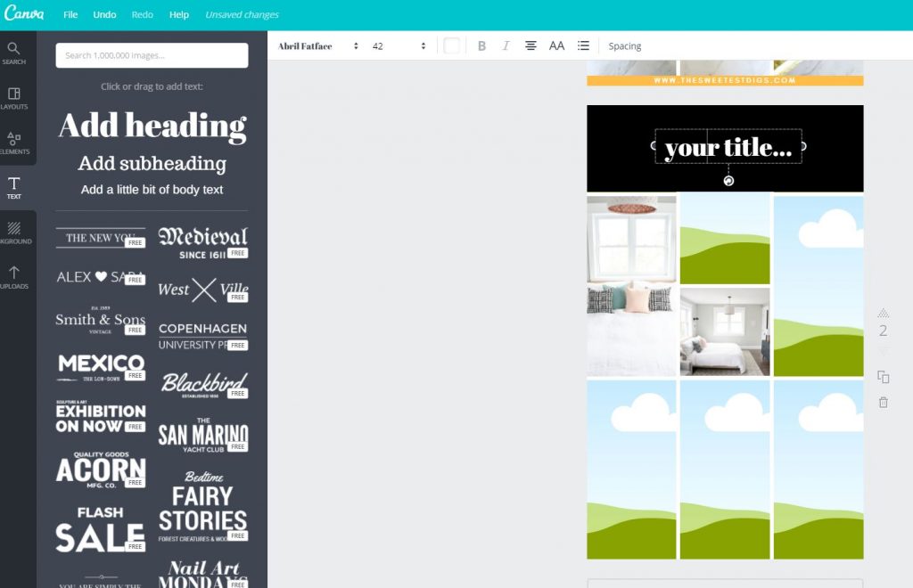The image size is (913, 588).
Task: Open the font size 42 dropdown
Action: click(399, 45)
